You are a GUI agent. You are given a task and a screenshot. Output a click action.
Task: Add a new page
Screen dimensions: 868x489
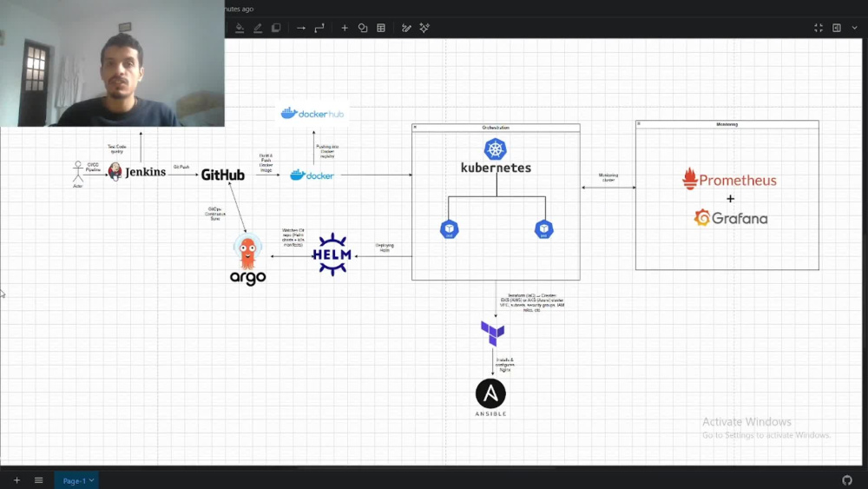16,480
